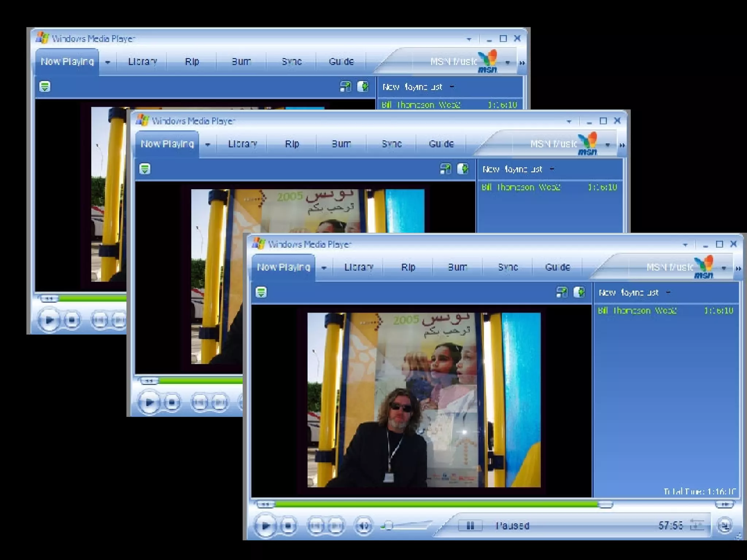
Task: Mute audio with front player's speaker icon
Action: click(364, 525)
